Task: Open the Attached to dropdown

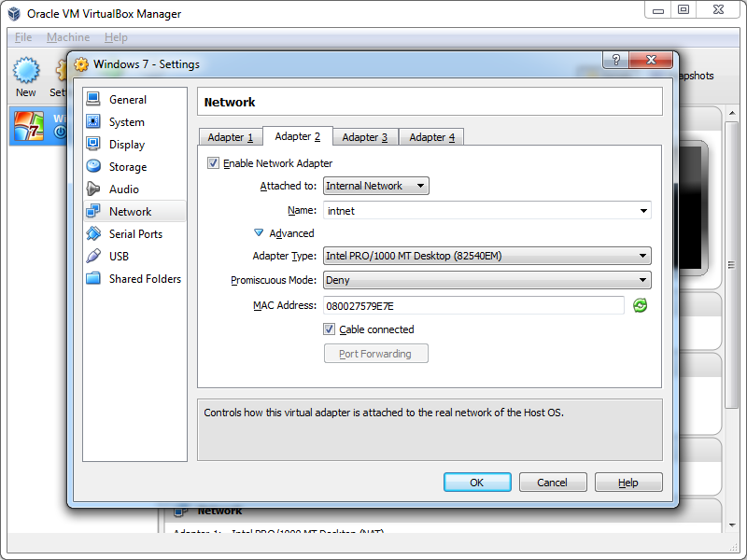Action: [x=375, y=186]
